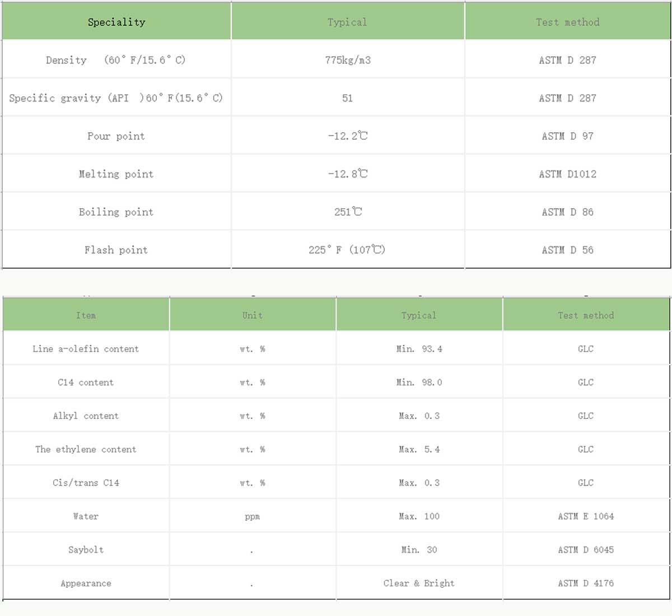Select the Unit column header
672x616 pixels.
click(x=253, y=315)
